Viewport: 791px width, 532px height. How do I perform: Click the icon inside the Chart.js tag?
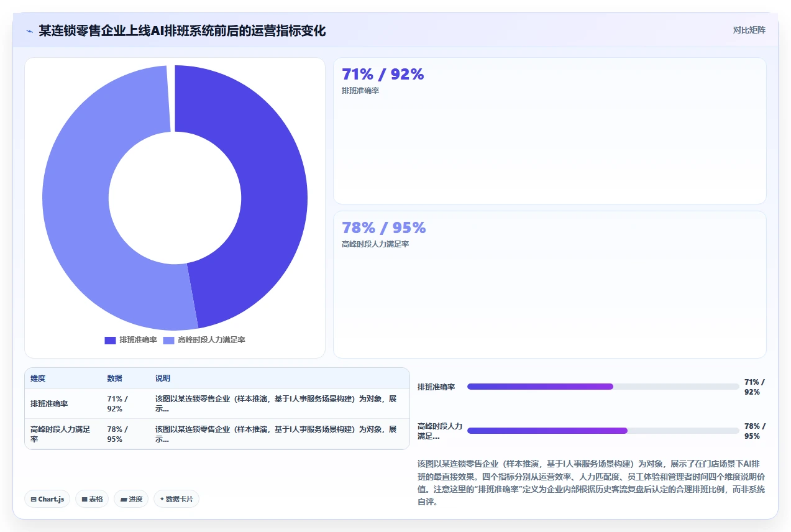point(34,499)
